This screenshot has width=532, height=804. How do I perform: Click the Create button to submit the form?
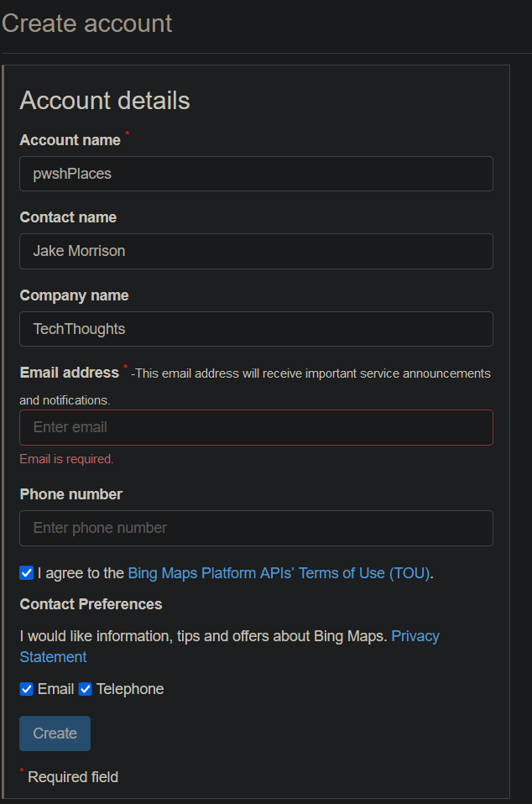[x=55, y=733]
